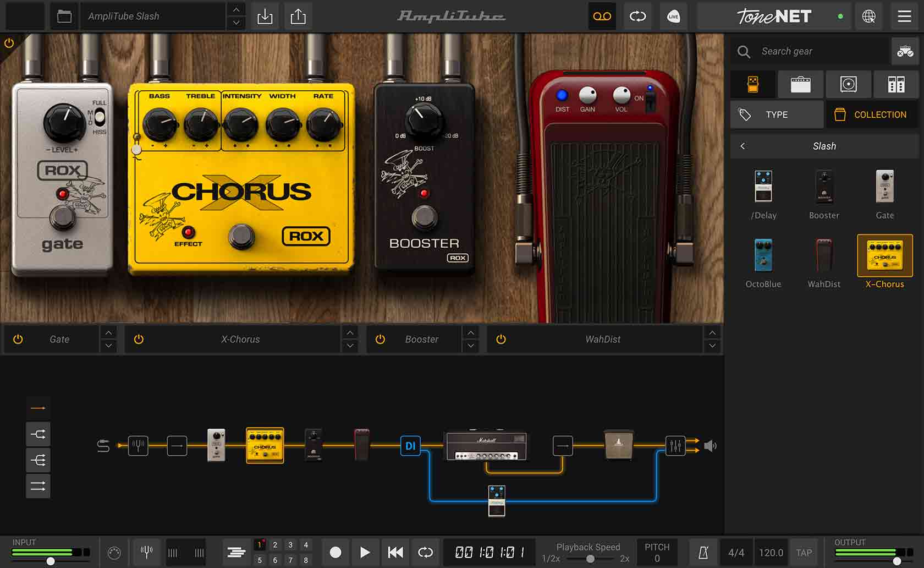Open the looper icon in top bar
924x568 pixels.
(x=637, y=17)
